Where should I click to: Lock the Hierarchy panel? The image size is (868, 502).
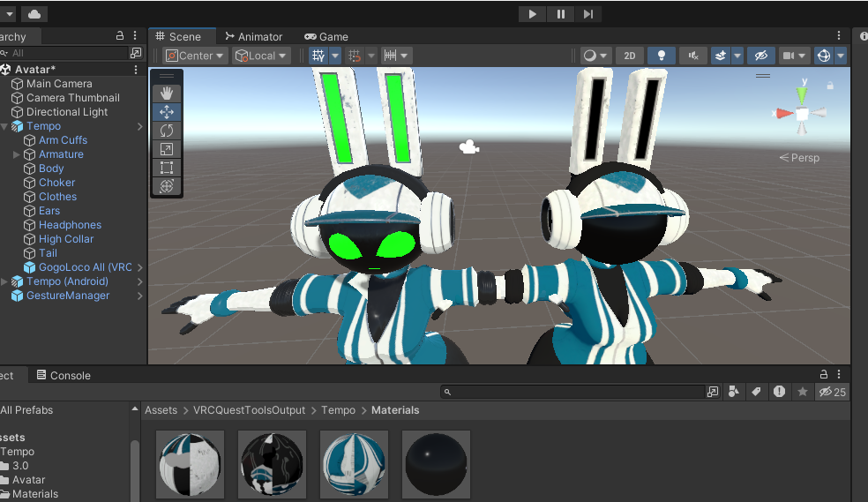(120, 35)
